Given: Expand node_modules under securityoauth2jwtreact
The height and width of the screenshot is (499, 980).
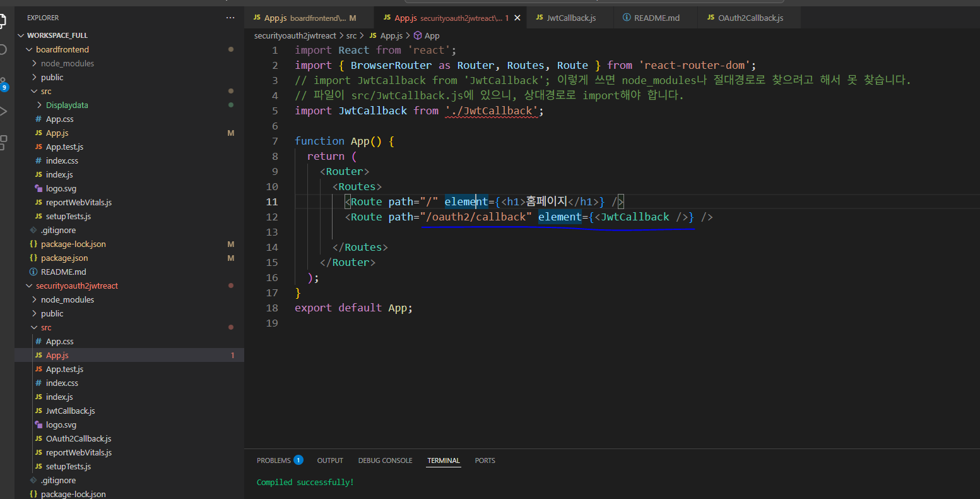Looking at the screenshot, I should 67,299.
